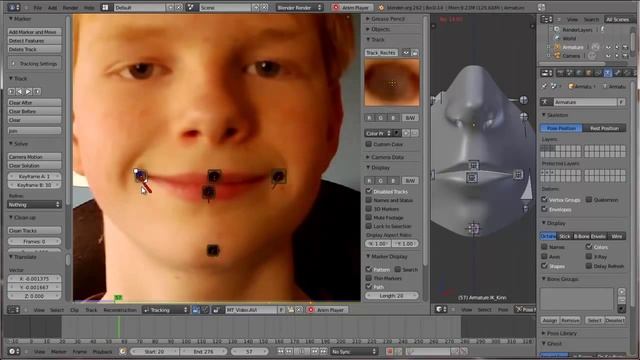This screenshot has width=640, height=360.
Task: Click the marker path Length field
Action: tap(392, 296)
